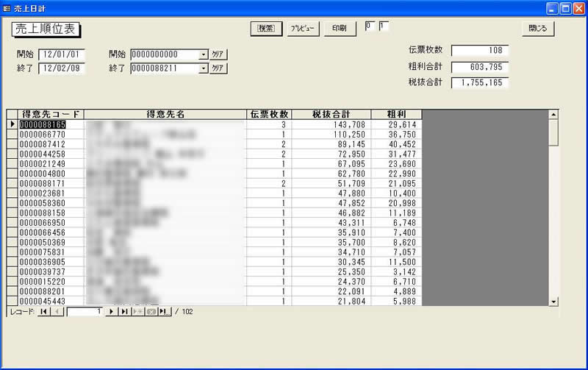Clear the 終了 customer code field

click(x=218, y=68)
